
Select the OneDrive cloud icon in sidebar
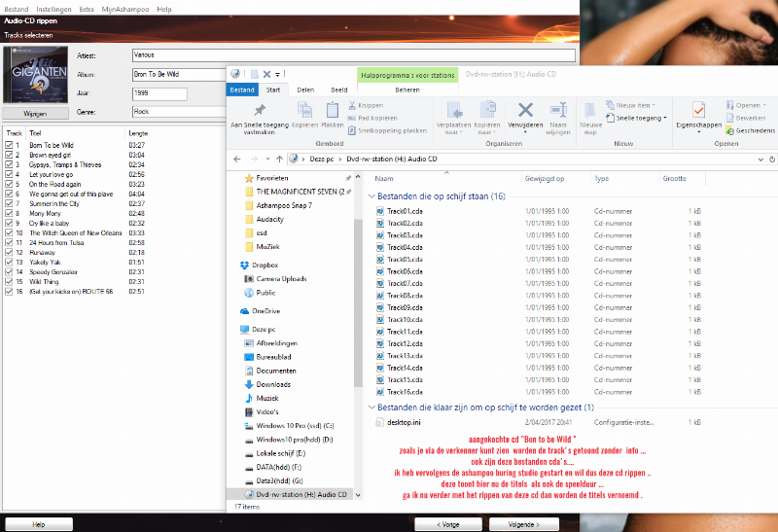tap(243, 310)
